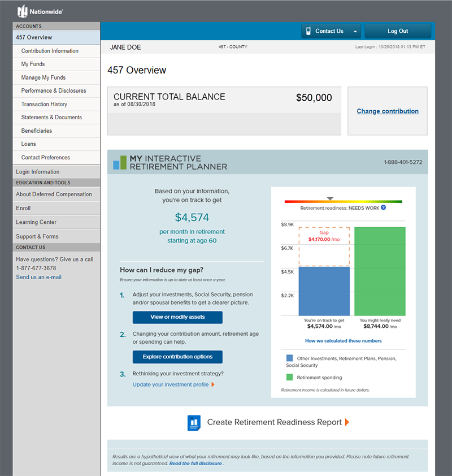Click the orange arrow after Readiness Report
The image size is (452, 476).
pyautogui.click(x=347, y=422)
